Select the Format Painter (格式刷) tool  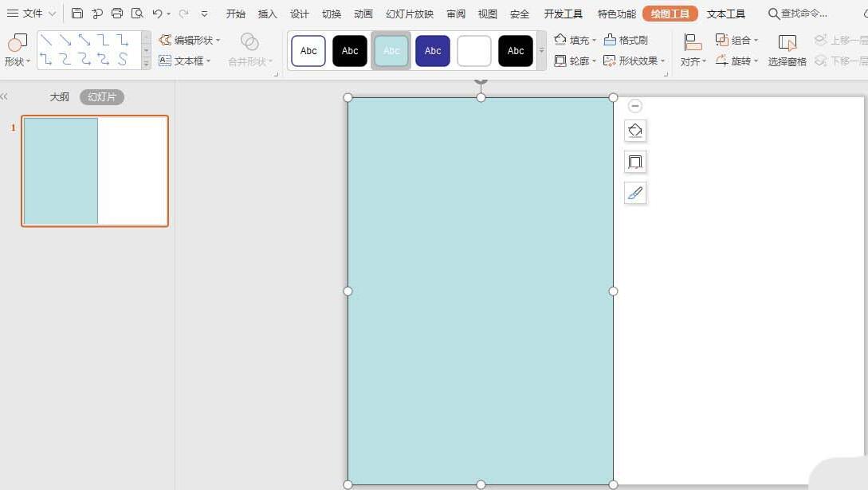click(626, 40)
